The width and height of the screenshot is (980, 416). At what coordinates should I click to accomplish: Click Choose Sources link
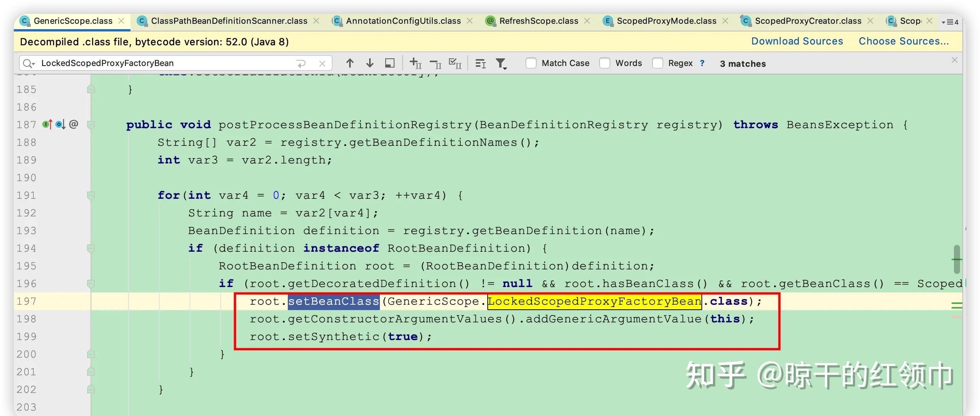pyautogui.click(x=903, y=41)
